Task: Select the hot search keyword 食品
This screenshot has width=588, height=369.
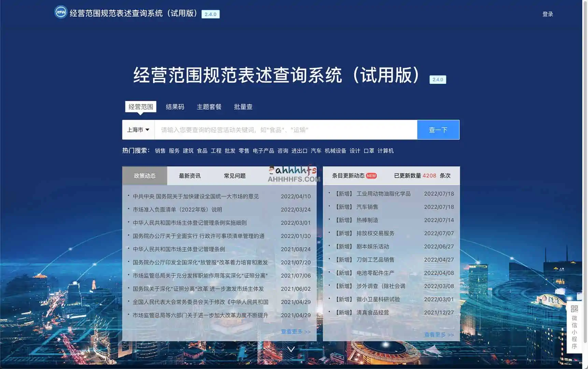Action: click(203, 151)
